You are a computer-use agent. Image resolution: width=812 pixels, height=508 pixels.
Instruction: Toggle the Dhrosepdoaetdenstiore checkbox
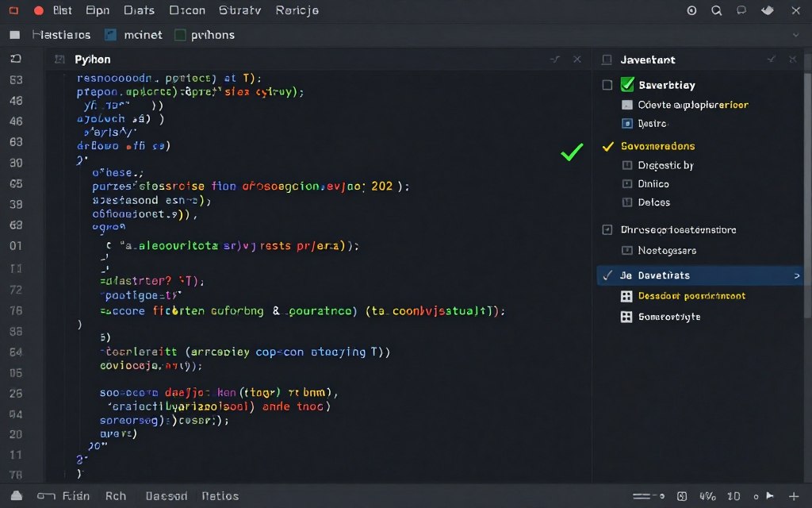click(607, 229)
